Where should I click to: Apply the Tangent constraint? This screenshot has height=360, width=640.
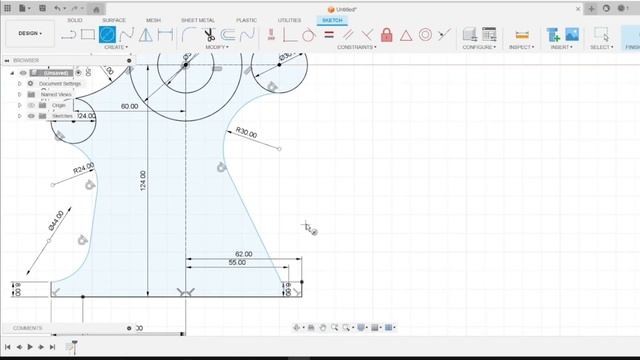pos(309,35)
